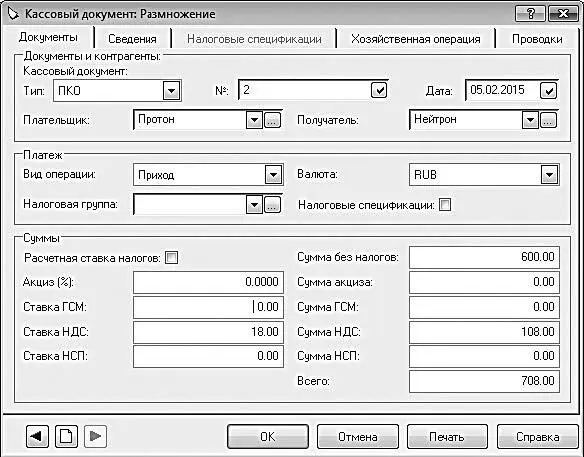Enable Расчетная ставка налогов checkbox
This screenshot has width=584, height=457.
tap(171, 257)
